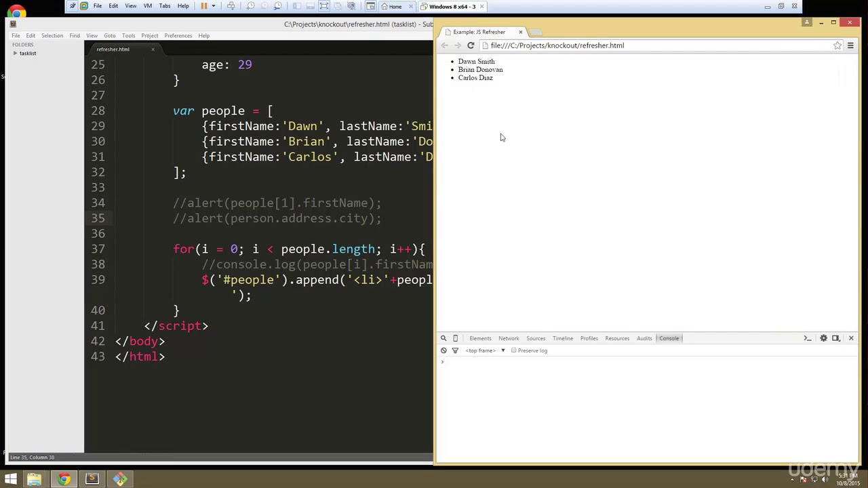Viewport: 868px width, 488px height.
Task: Open DevTools settings gear
Action: pyautogui.click(x=823, y=338)
